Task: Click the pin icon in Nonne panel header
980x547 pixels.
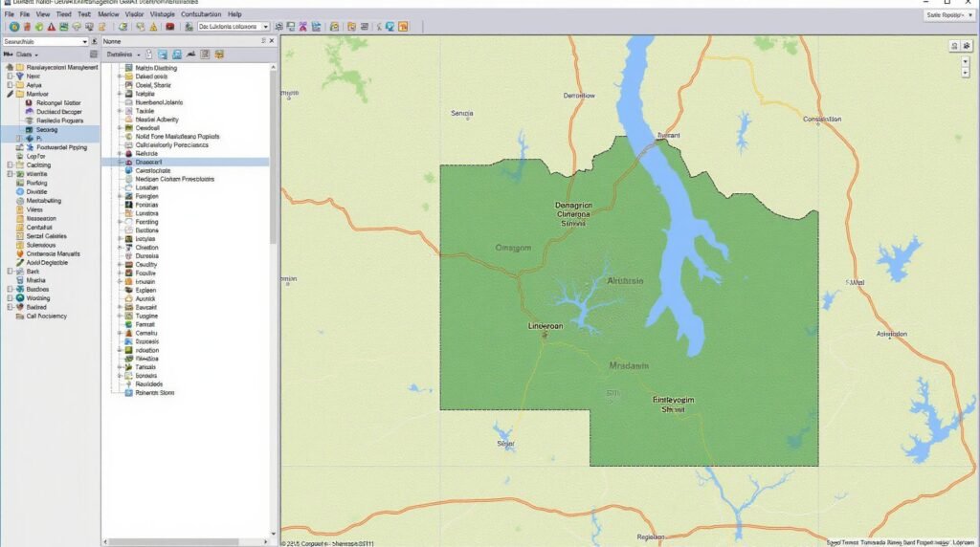Action: pyautogui.click(x=263, y=41)
